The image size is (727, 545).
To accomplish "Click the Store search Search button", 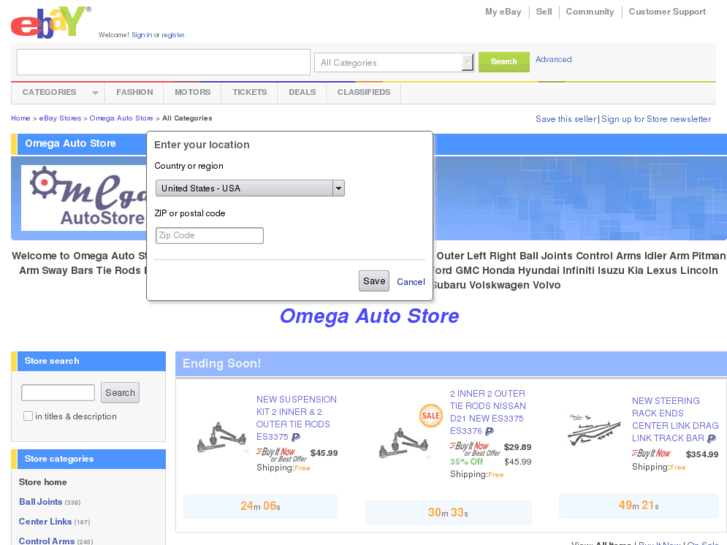I will (120, 392).
